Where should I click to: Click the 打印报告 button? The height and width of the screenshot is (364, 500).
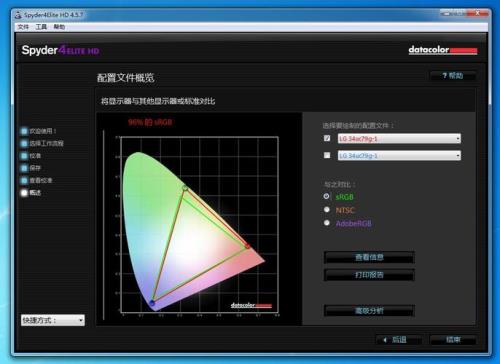click(369, 275)
